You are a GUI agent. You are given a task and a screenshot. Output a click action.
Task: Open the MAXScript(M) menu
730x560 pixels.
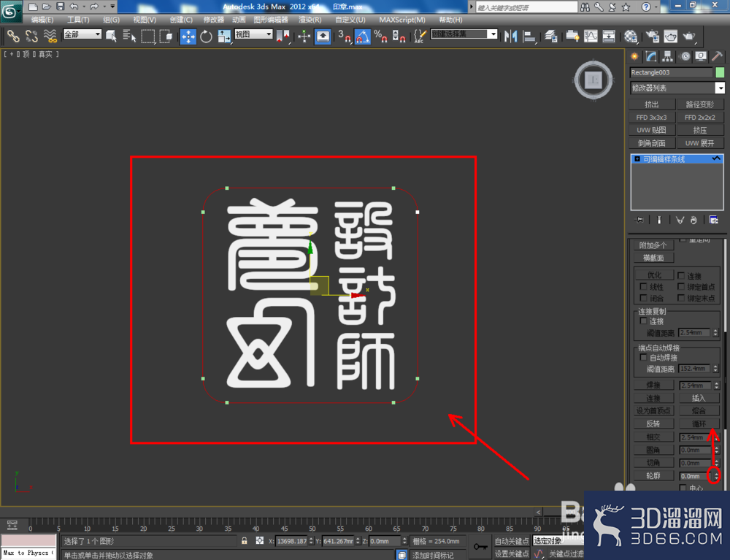click(x=402, y=20)
